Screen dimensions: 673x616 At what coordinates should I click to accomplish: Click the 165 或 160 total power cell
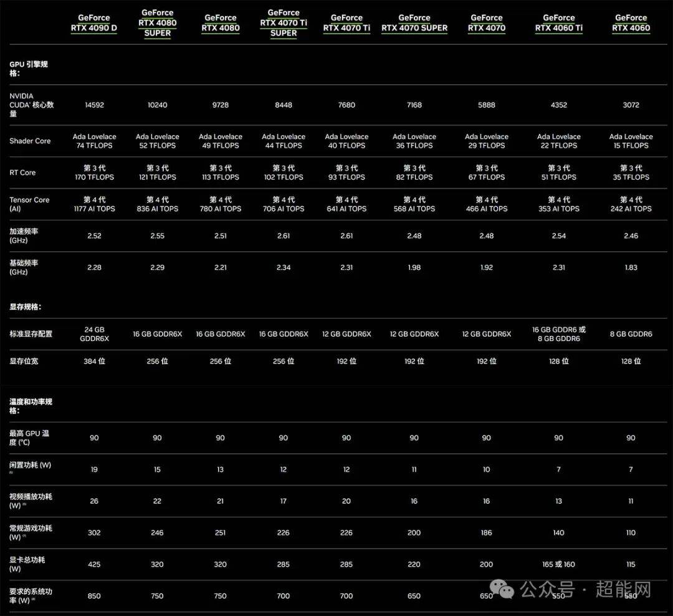pos(558,564)
